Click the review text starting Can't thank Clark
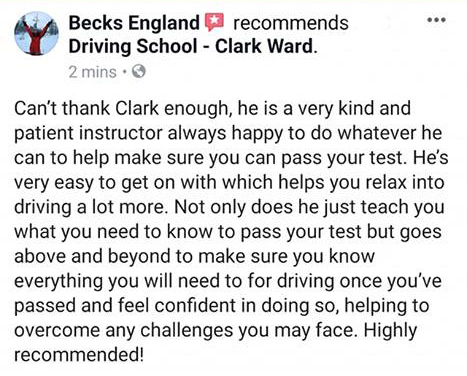The height and width of the screenshot is (376, 467). coord(231,231)
